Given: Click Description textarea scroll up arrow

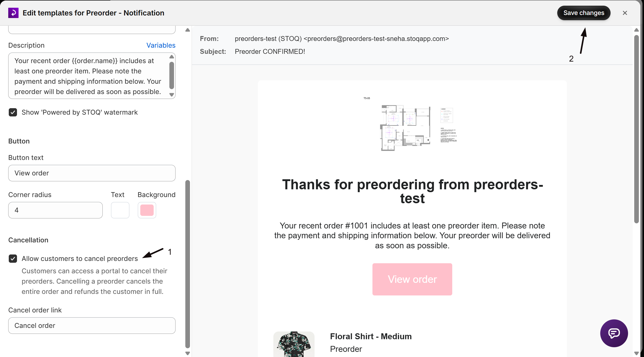Looking at the screenshot, I should tap(172, 57).
